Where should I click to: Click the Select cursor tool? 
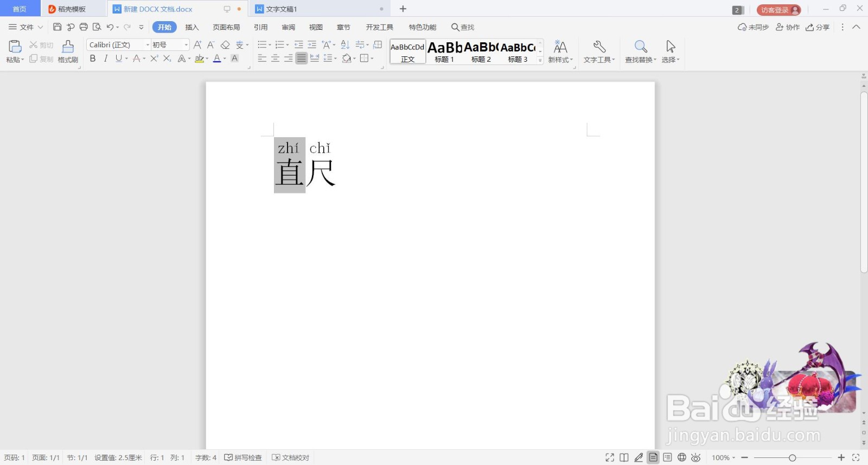[671, 47]
